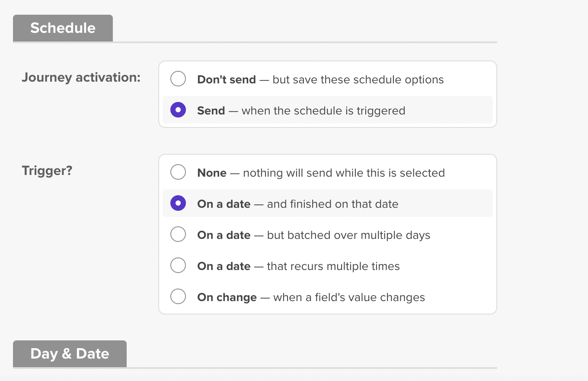The image size is (588, 381).
Task: Click the description text "that recurs multiple times"
Action: click(333, 267)
